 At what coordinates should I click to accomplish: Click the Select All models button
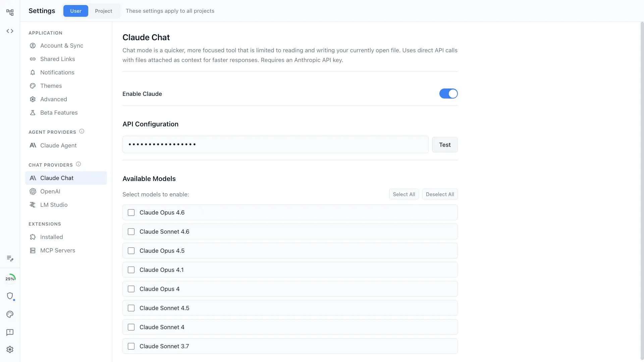coord(404,194)
